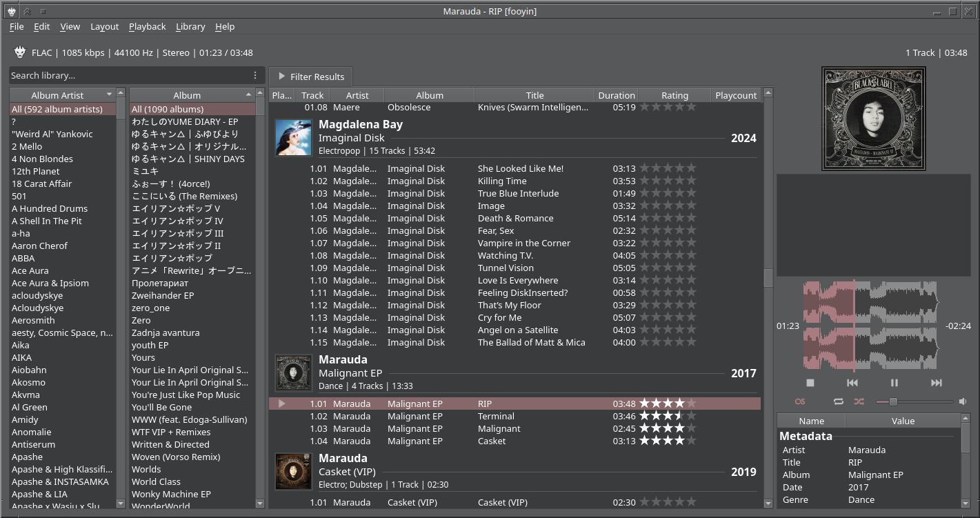The width and height of the screenshot is (980, 518).
Task: Switch to the Filter Results tab
Action: [x=311, y=77]
